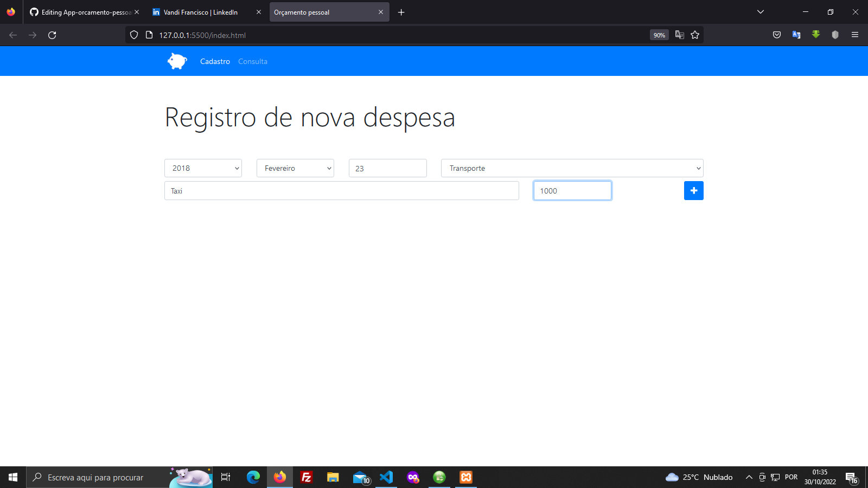
Task: Open the month dropdown showing Fevereiro
Action: (x=295, y=168)
